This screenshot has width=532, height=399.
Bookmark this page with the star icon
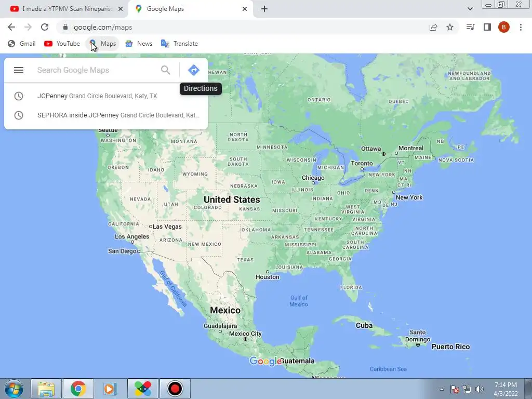450,27
